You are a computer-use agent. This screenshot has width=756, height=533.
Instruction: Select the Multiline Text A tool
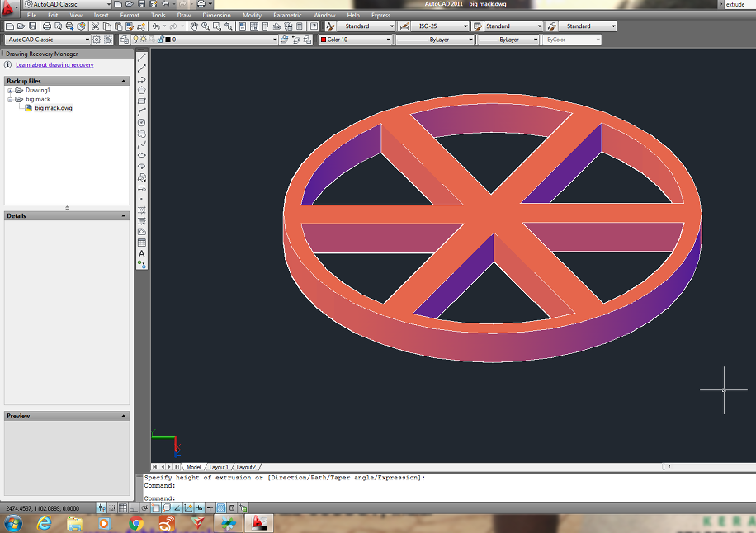142,253
